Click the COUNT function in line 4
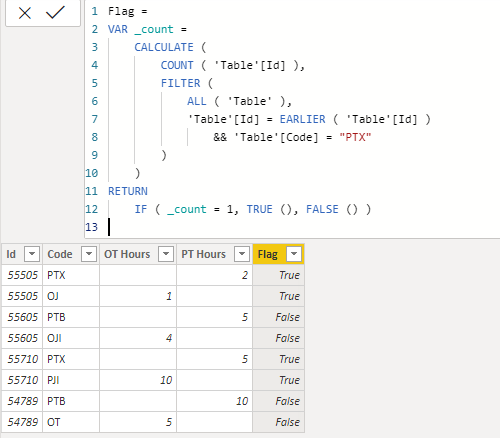The image size is (500, 438). (x=177, y=65)
